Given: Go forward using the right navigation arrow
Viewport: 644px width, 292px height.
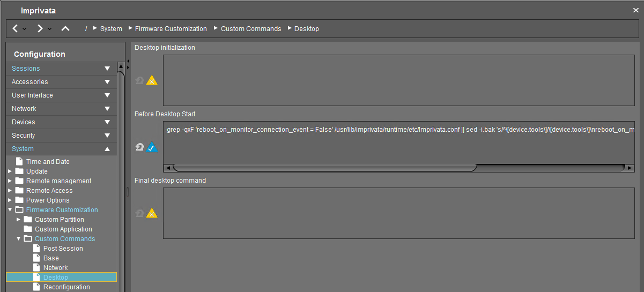Looking at the screenshot, I should (x=40, y=28).
